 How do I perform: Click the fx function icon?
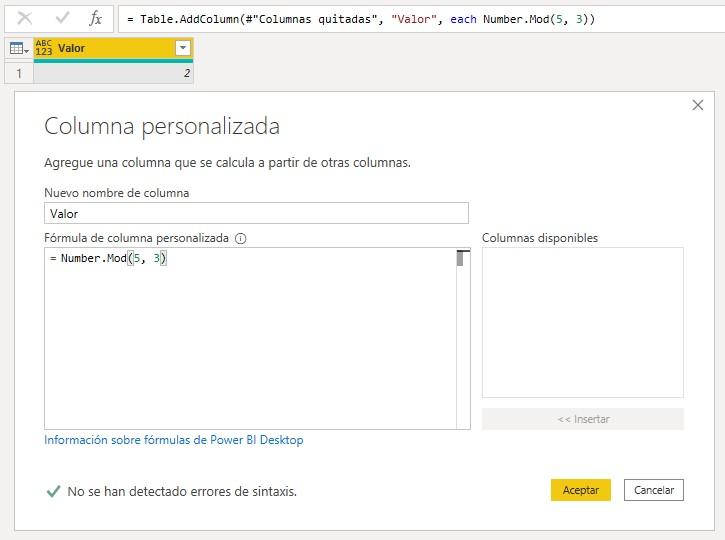[95, 18]
